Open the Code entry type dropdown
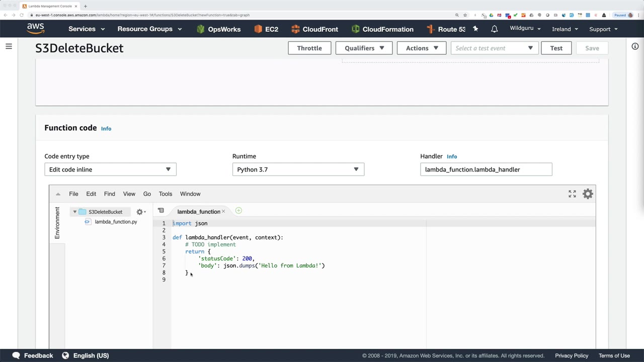The width and height of the screenshot is (644, 362). (110, 169)
